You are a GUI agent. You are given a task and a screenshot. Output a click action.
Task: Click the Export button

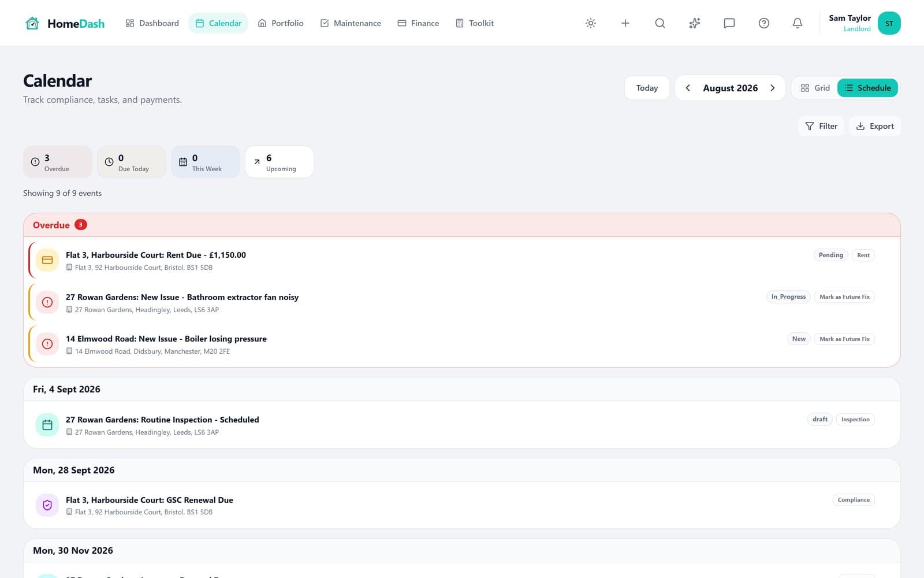874,126
